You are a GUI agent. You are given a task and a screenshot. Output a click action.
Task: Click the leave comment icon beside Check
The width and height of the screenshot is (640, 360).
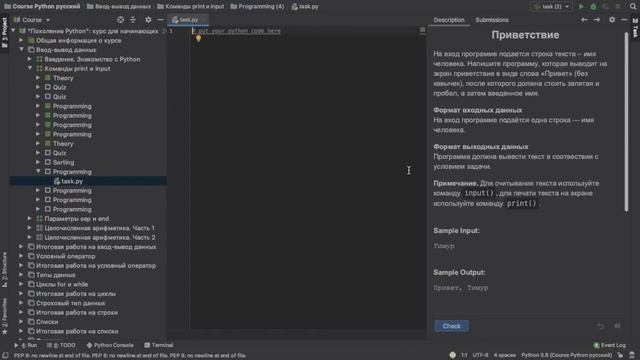618,326
